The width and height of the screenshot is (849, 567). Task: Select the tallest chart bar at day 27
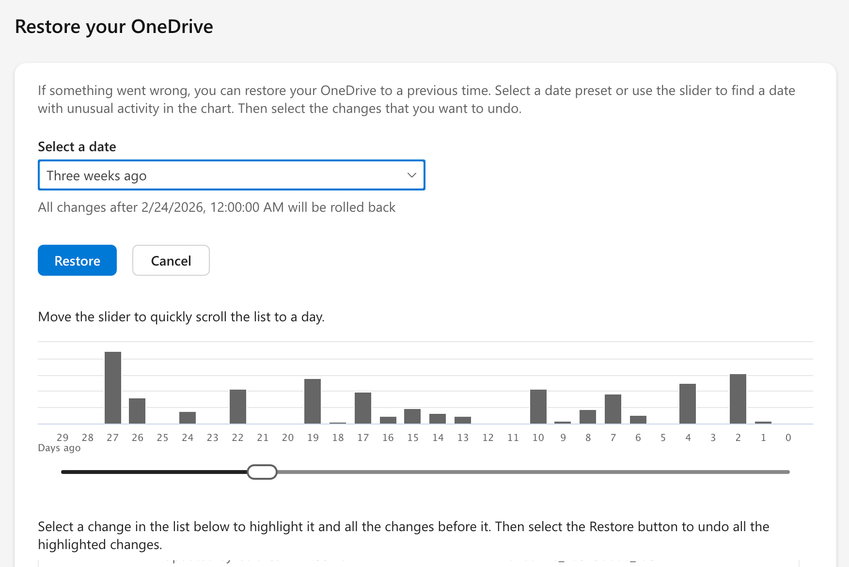click(x=113, y=388)
